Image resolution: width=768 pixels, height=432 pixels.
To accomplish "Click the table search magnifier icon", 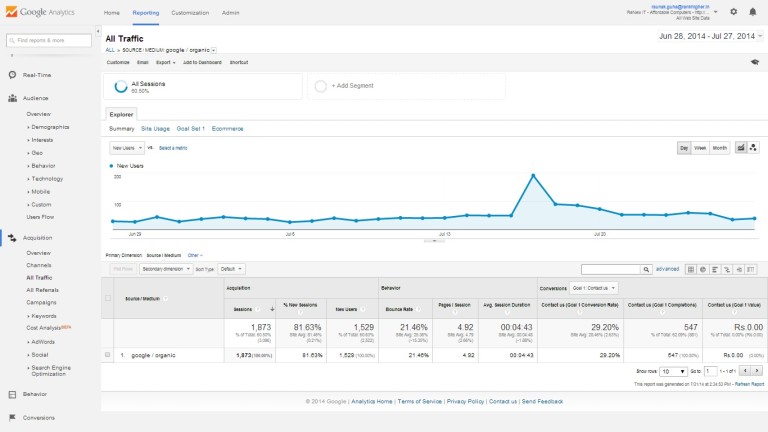I will click(x=646, y=269).
